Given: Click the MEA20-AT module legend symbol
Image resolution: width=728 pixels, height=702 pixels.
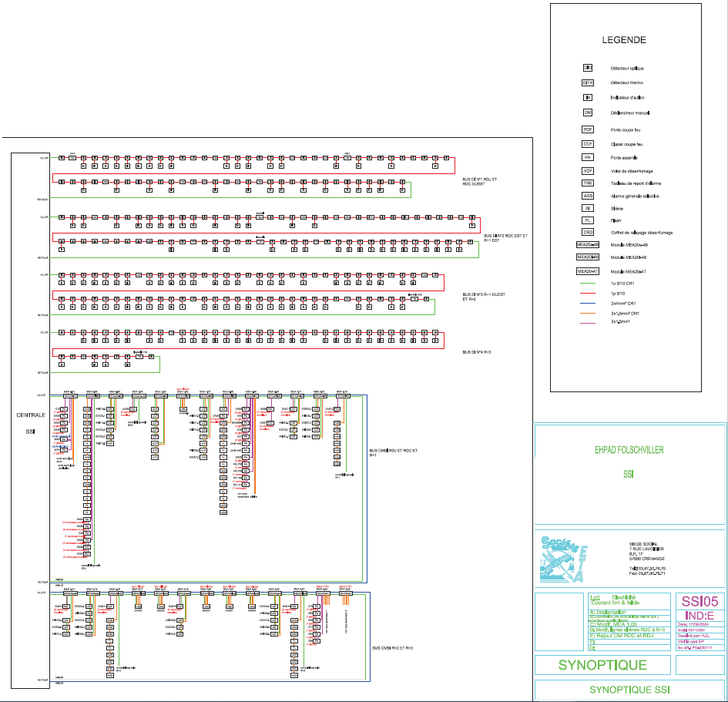Looking at the screenshot, I should pos(587,271).
